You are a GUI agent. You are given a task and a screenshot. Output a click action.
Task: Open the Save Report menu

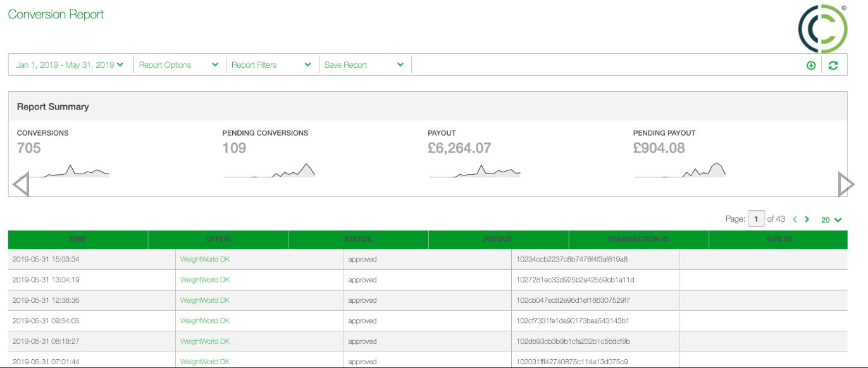[364, 65]
